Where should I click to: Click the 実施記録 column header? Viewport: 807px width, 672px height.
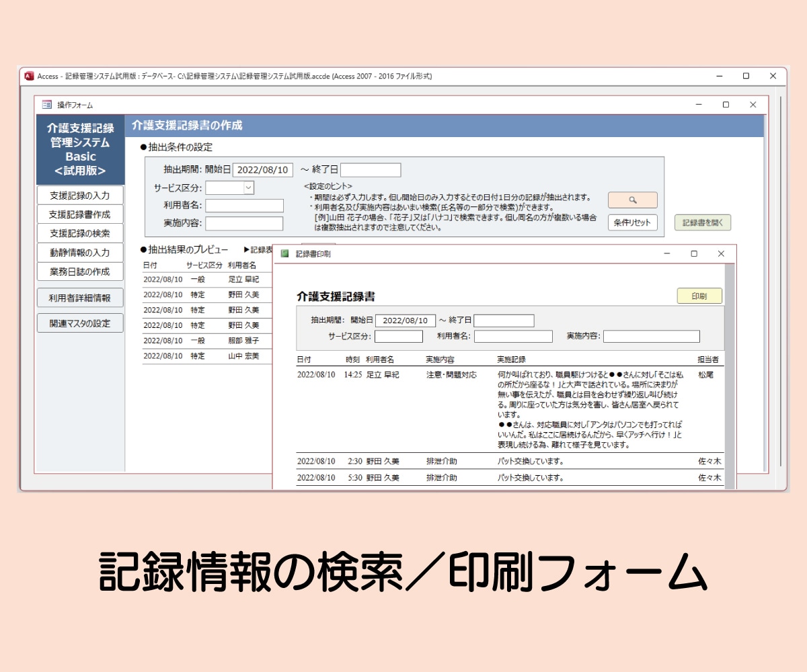pos(511,360)
